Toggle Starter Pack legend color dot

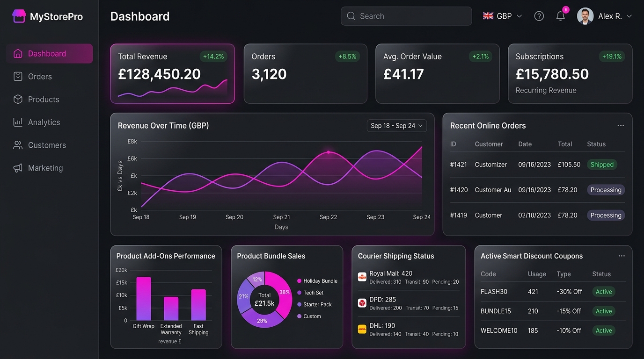300,304
